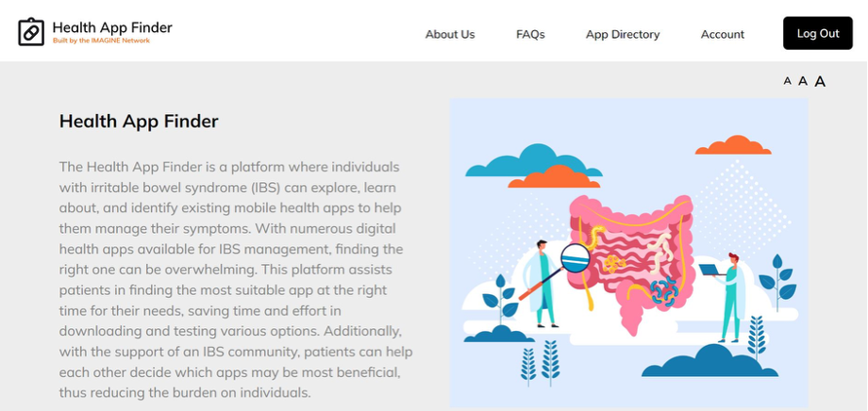Select the medium font size A
The image size is (868, 411).
coord(803,81)
